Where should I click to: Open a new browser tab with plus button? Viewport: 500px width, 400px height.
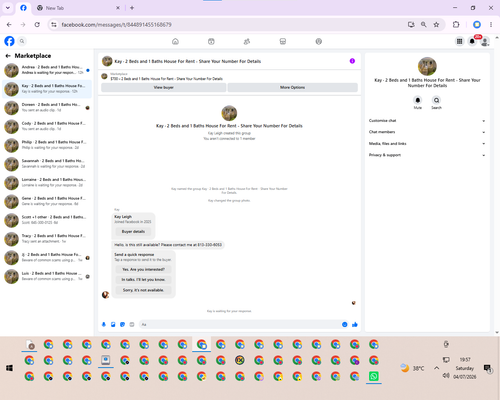[132, 8]
